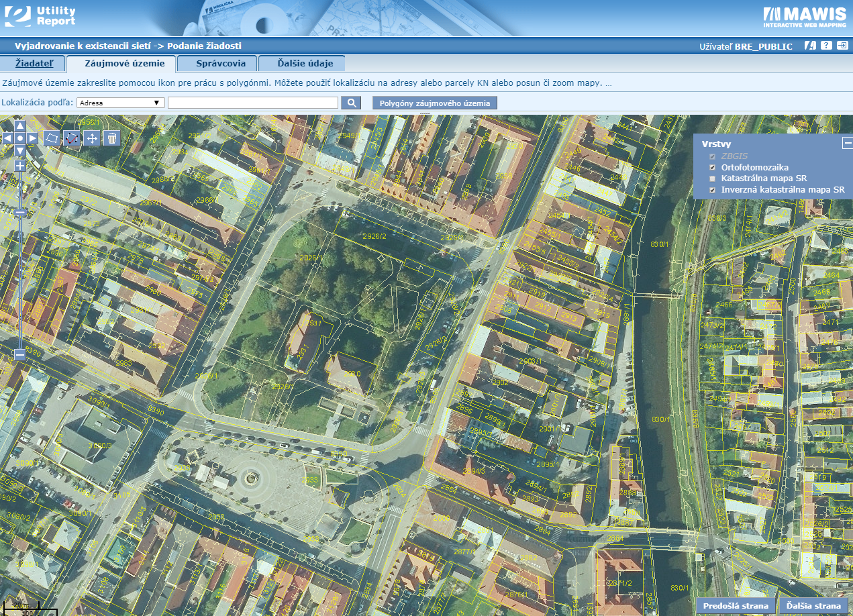The height and width of the screenshot is (616, 853).
Task: Select the move polygon tool
Action: click(92, 138)
